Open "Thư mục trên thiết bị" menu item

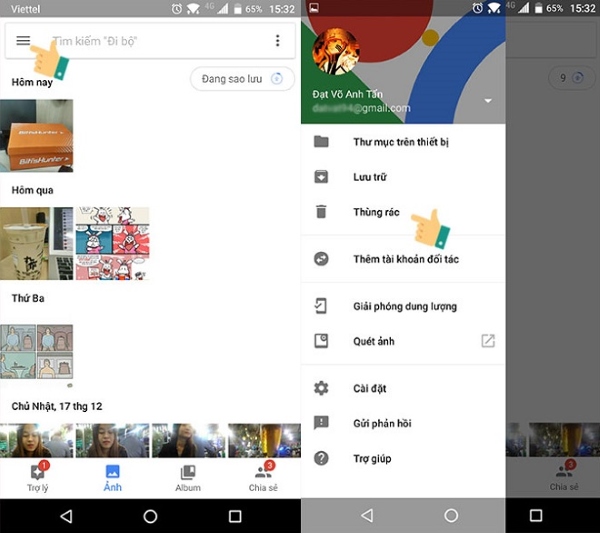pyautogui.click(x=403, y=142)
